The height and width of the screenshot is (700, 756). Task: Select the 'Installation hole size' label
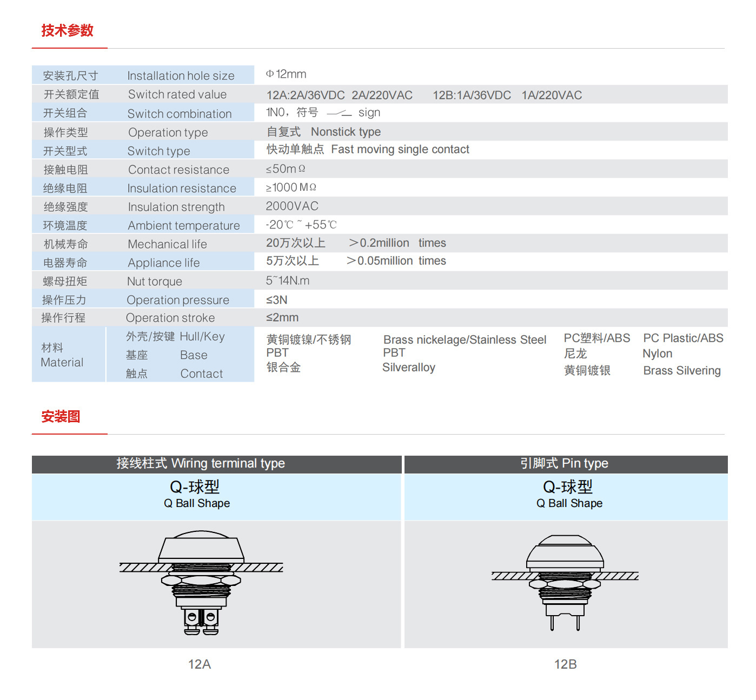point(181,76)
